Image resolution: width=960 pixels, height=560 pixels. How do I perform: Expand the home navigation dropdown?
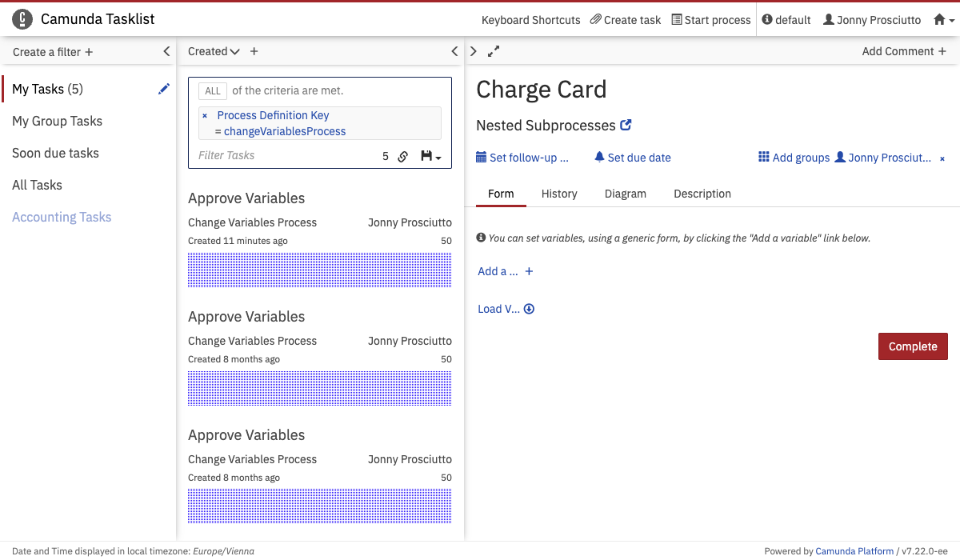[944, 20]
